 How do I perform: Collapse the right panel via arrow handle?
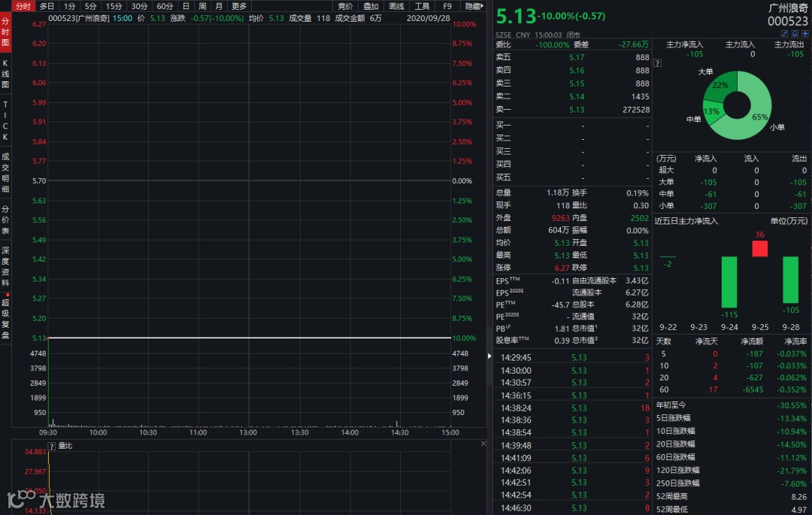(x=489, y=356)
